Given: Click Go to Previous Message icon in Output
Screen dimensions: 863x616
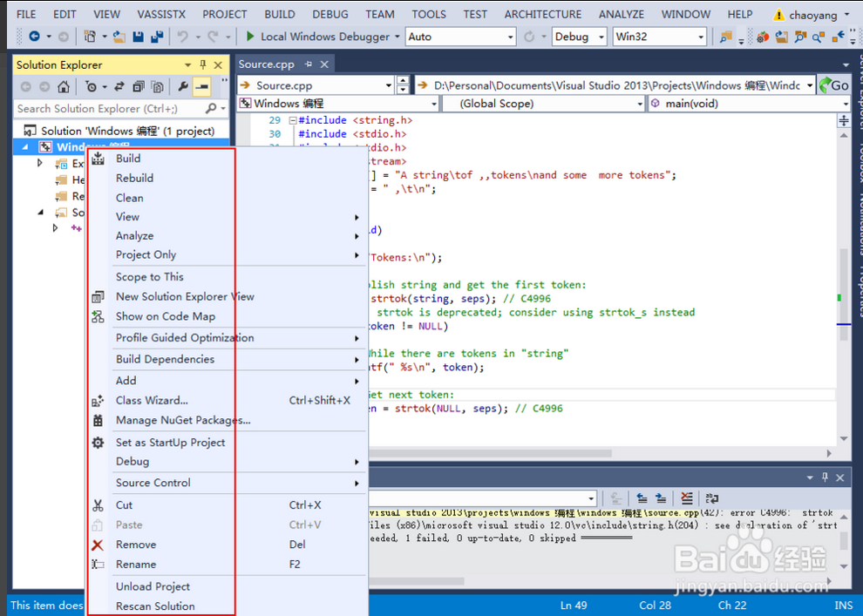Looking at the screenshot, I should (642, 498).
